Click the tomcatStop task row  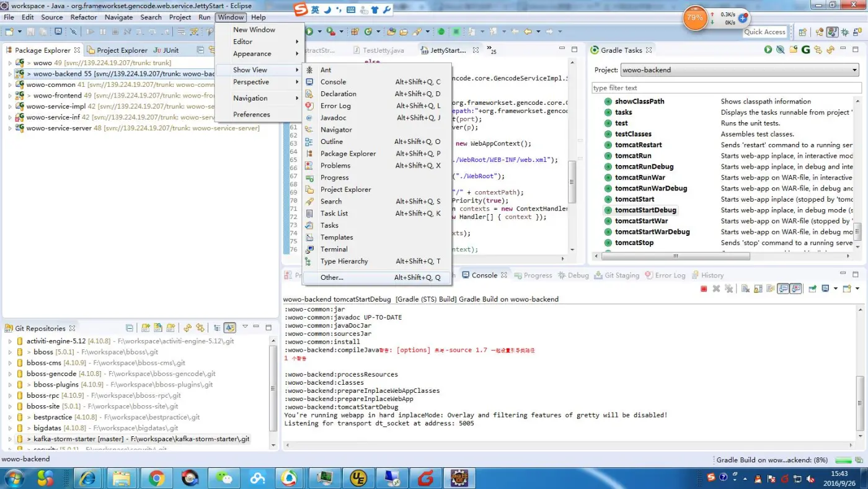728,243
